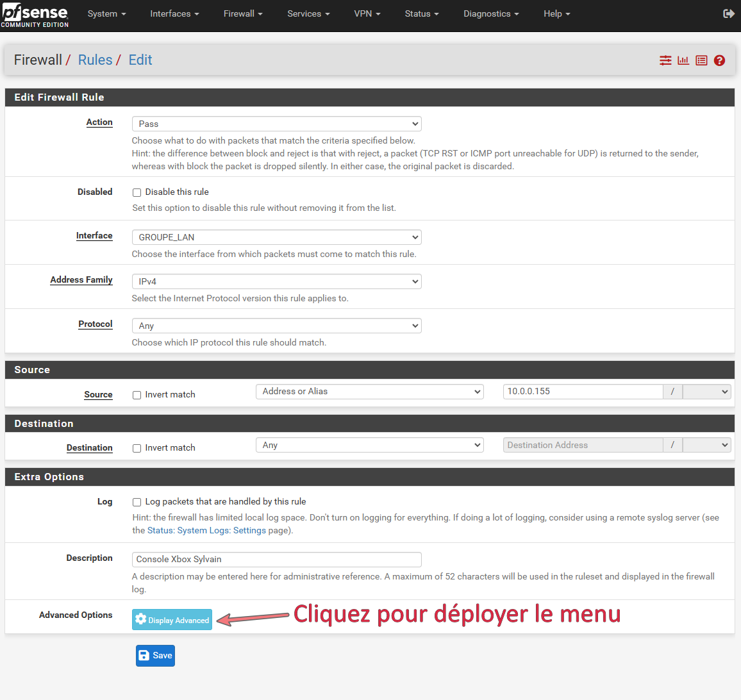The width and height of the screenshot is (741, 700).
Task: Open the Action dropdown set to Pass
Action: 276,124
